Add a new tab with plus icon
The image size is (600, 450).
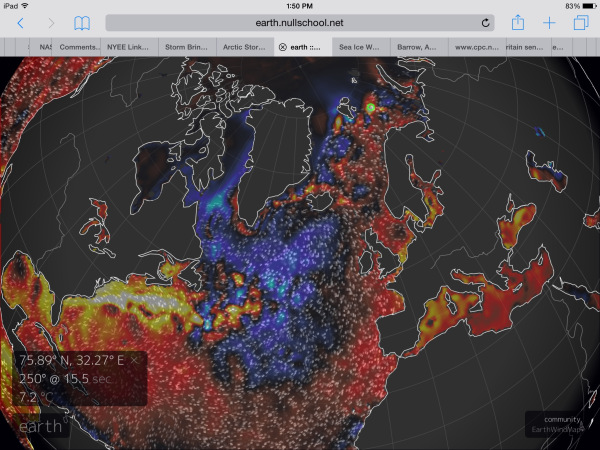549,23
